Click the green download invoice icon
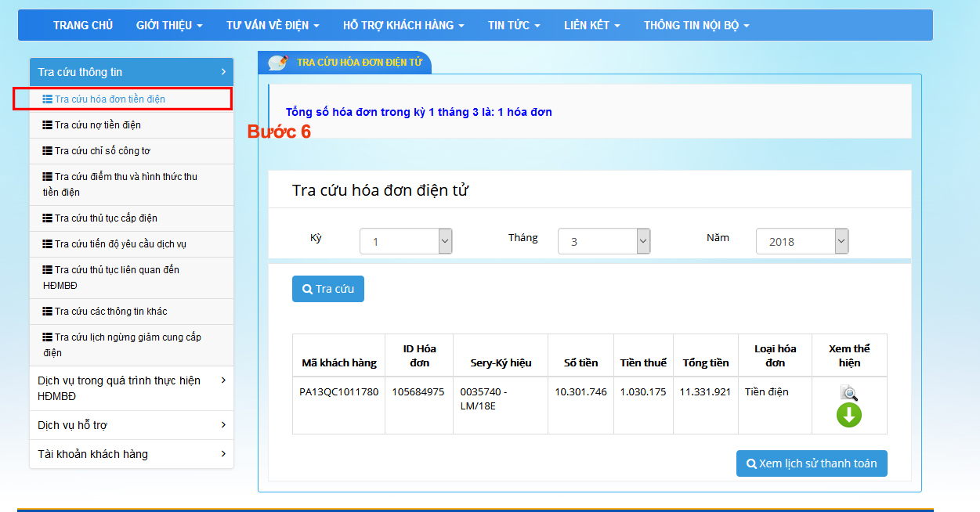The image size is (980, 512). point(849,415)
